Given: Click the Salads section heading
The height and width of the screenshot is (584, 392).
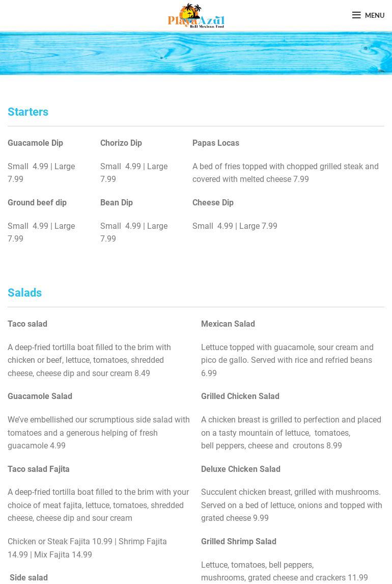Looking at the screenshot, I should [24, 293].
